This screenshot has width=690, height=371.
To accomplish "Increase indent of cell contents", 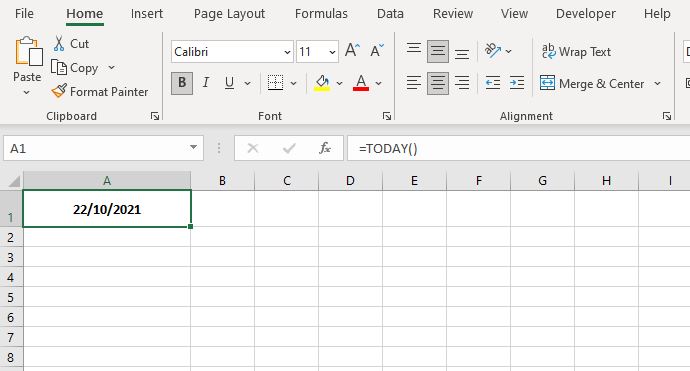I will (517, 83).
